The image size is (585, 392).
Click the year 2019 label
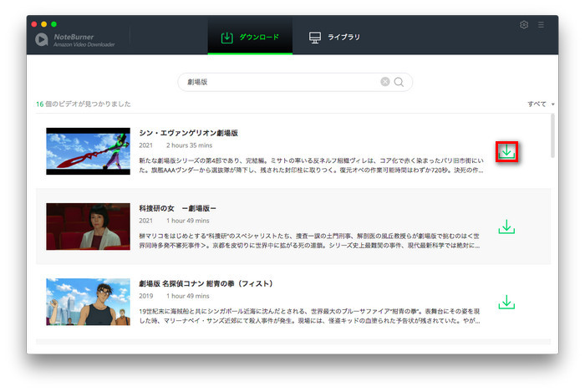tap(146, 296)
